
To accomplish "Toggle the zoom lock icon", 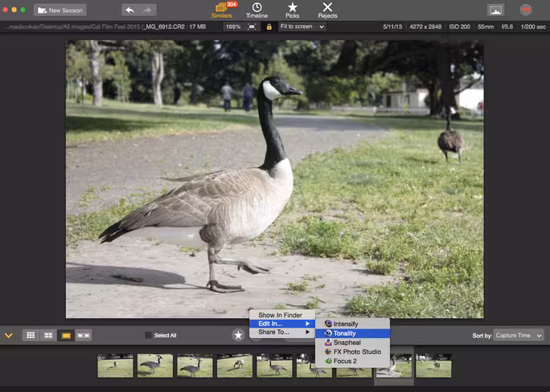I will coord(269,27).
